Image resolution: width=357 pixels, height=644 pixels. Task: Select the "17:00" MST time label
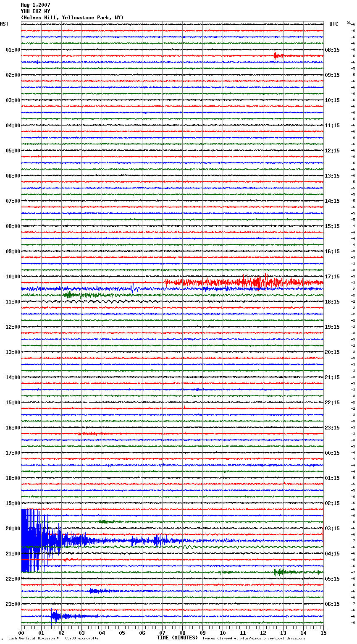13,453
